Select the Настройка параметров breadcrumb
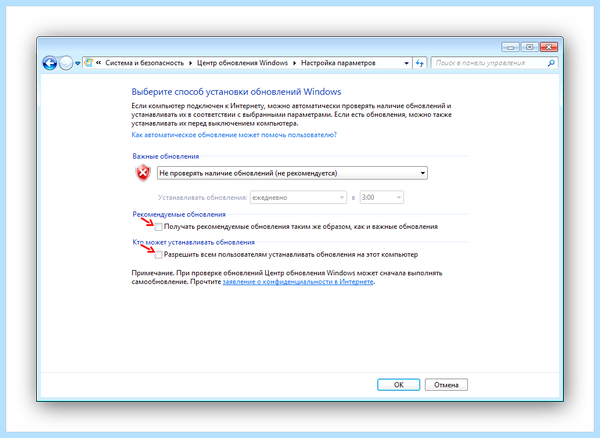This screenshot has width=600, height=438. point(338,63)
